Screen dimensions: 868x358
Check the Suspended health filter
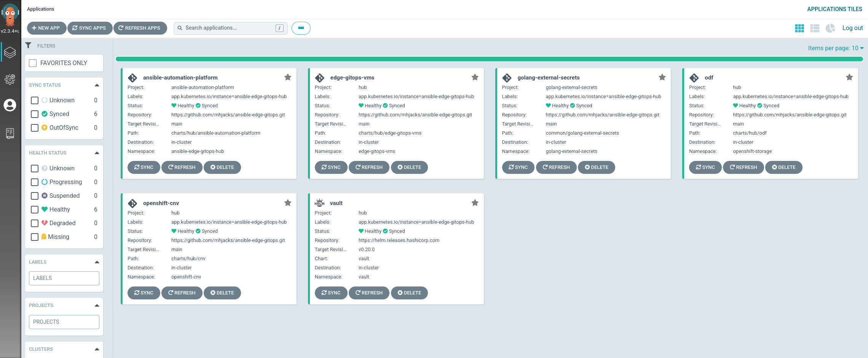click(35, 196)
